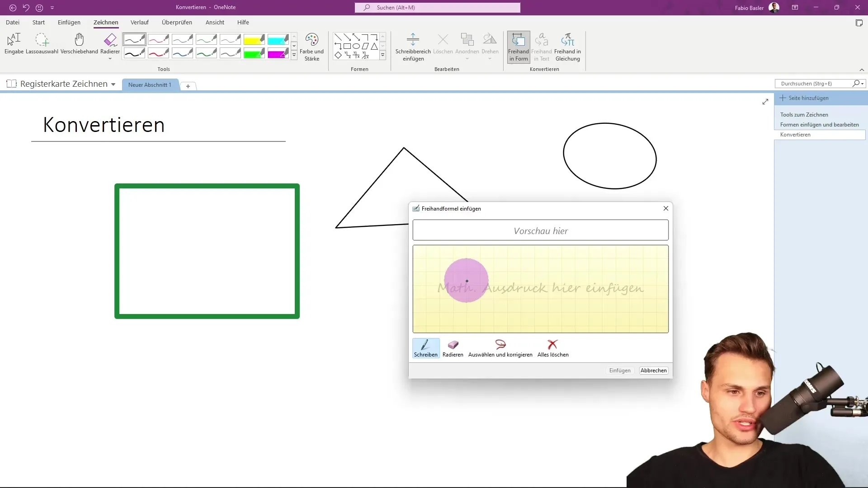The image size is (868, 488).
Task: Select the cyan highlighter swatch
Action: point(278,39)
